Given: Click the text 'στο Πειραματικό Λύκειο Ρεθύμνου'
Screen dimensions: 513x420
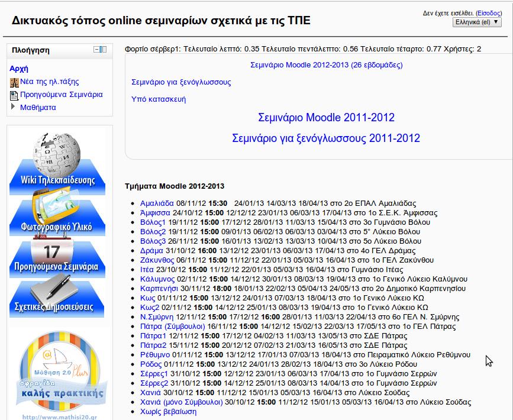Looking at the screenshot, I should coord(412,355).
